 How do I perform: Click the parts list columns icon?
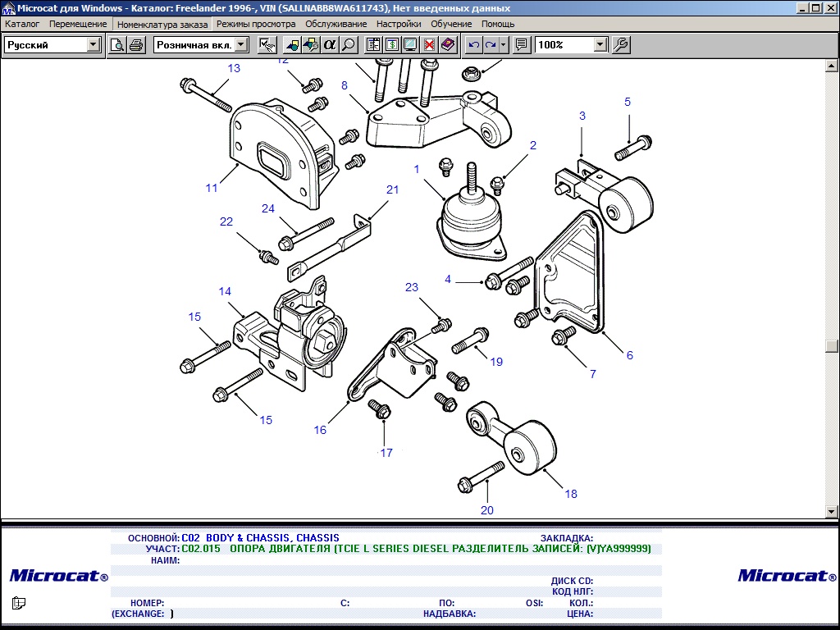pyautogui.click(x=373, y=44)
